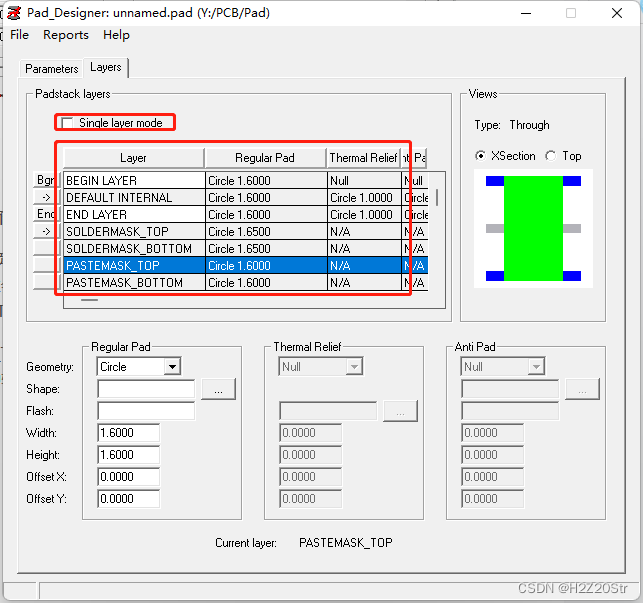Click the Regular Pad column header

265,158
